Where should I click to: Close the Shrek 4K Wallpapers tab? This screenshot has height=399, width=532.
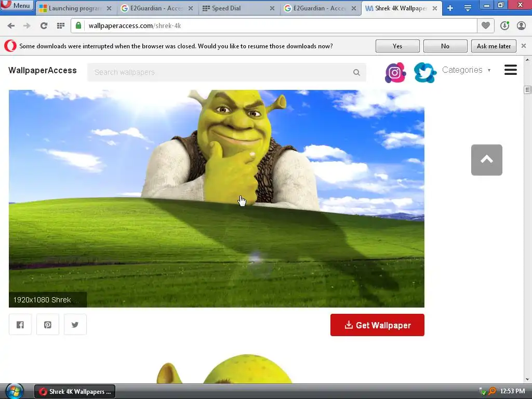click(435, 8)
